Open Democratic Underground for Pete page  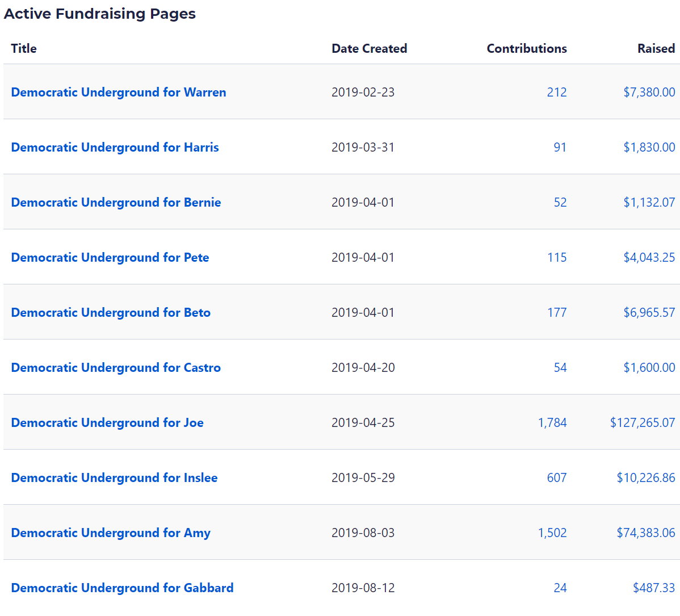tap(110, 257)
